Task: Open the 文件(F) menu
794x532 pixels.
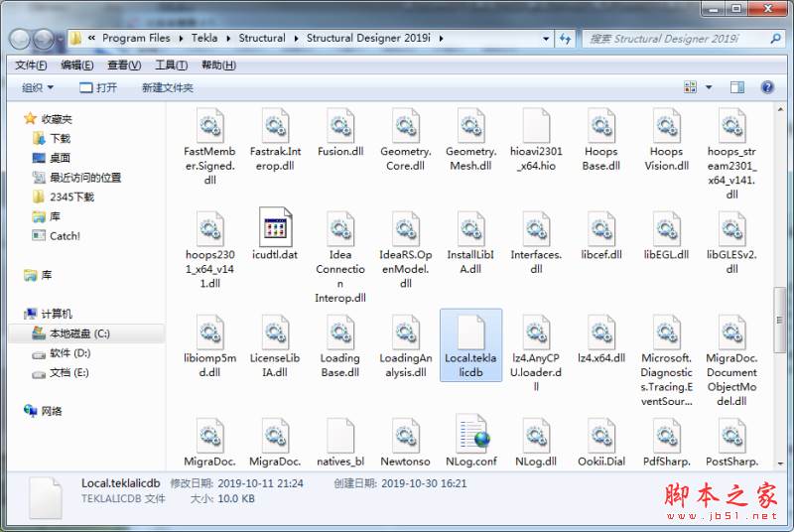Action: pyautogui.click(x=31, y=66)
